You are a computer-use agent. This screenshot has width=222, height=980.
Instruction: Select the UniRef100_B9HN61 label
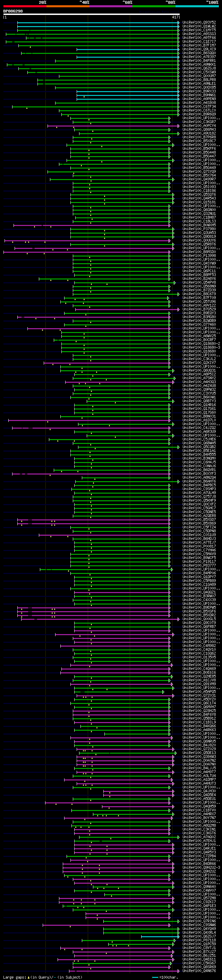click(199, 95)
